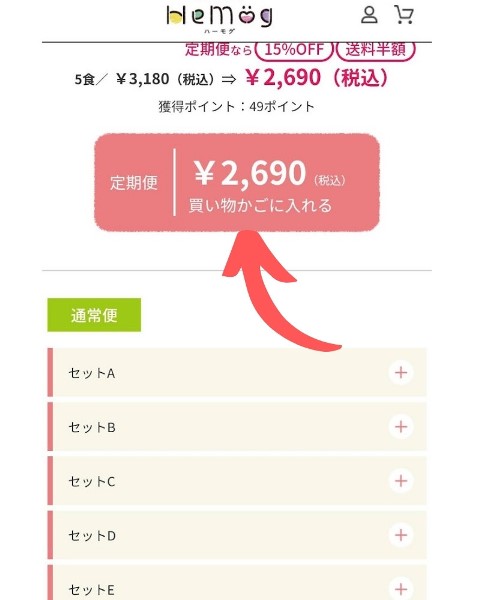This screenshot has height=600, width=480.
Task: Expand セットC with plus icon
Action: [401, 481]
